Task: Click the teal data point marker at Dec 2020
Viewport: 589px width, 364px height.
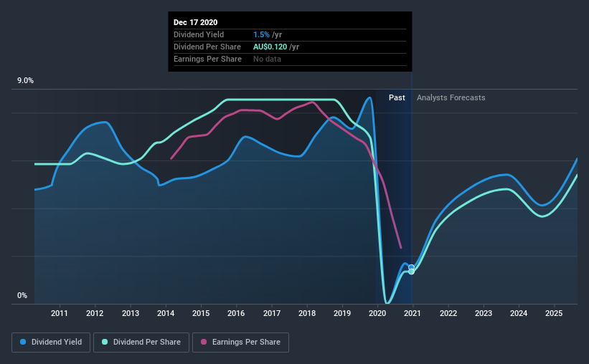Action: coord(411,272)
